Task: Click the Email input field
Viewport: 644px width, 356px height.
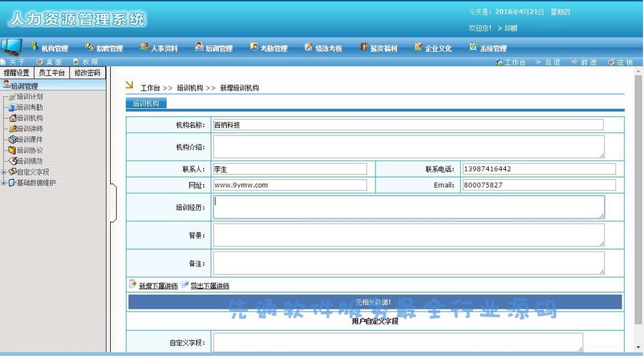Action: [x=540, y=185]
